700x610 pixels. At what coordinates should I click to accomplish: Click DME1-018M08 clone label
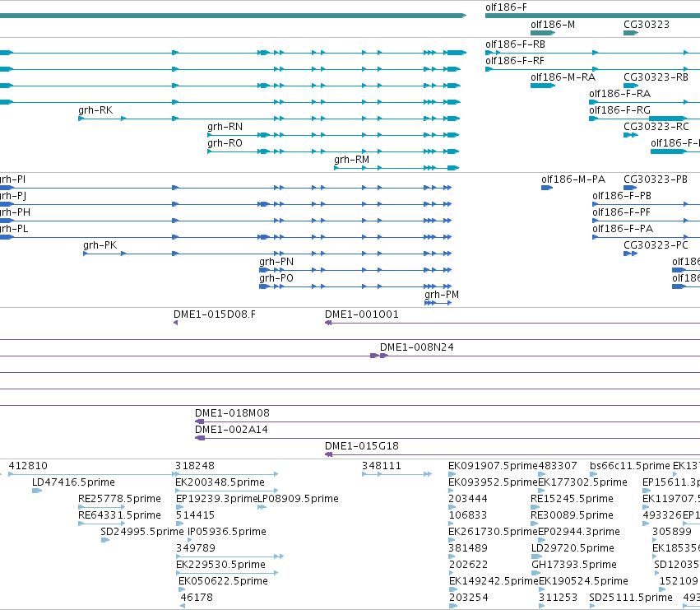(x=232, y=413)
